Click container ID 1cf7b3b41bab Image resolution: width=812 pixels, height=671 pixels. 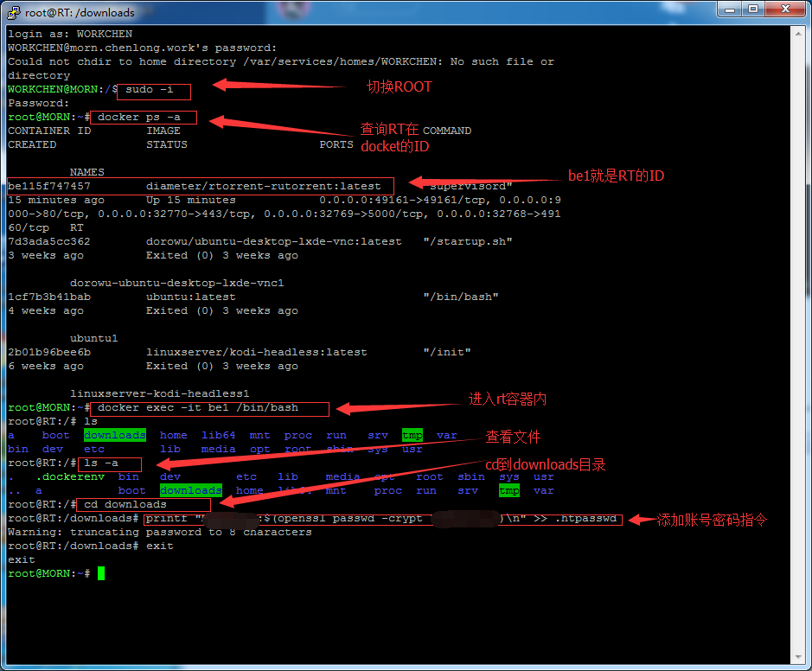coord(49,297)
